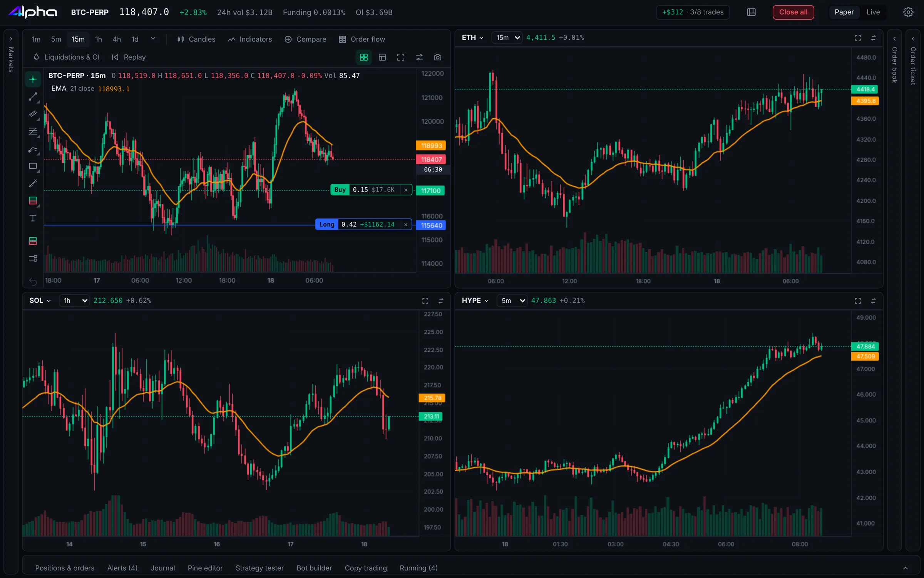Open the Indicators menu
The height and width of the screenshot is (578, 924).
250,39
